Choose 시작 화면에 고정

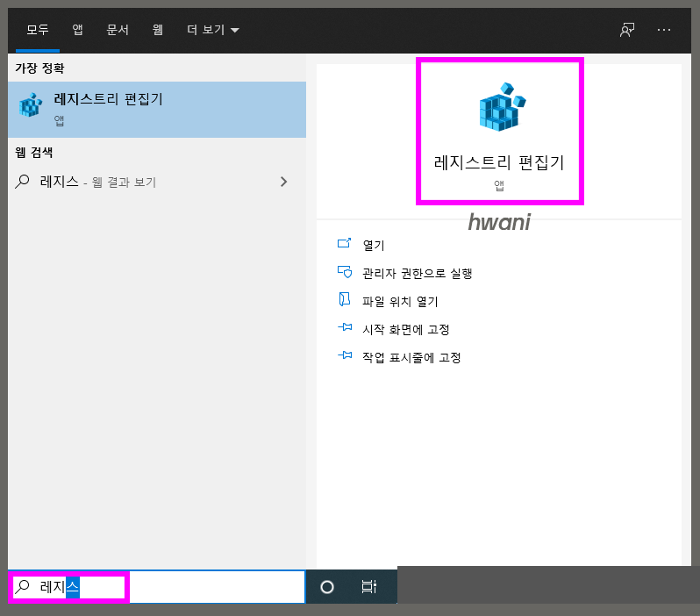tap(406, 330)
